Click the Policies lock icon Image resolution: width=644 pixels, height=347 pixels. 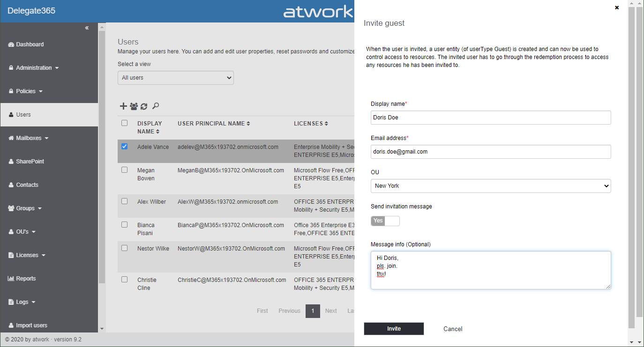tap(11, 91)
